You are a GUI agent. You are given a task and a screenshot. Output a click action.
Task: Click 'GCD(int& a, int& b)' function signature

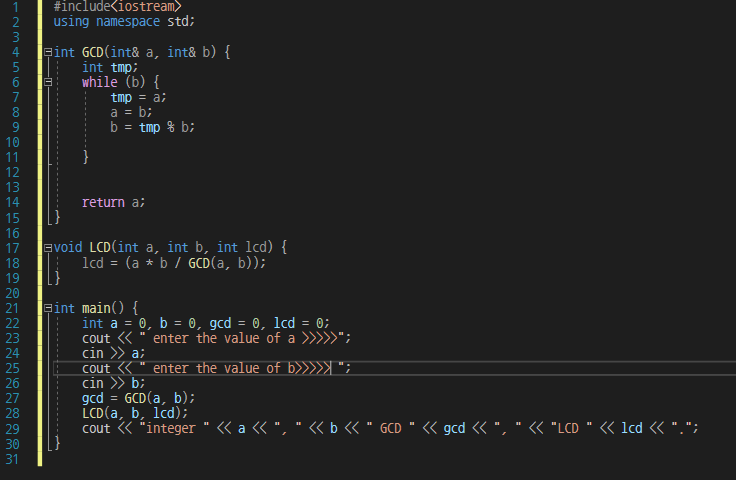tap(149, 53)
